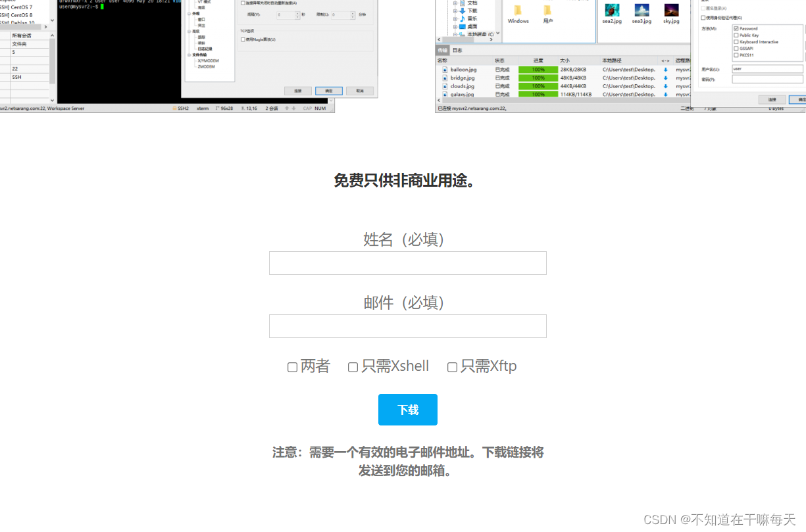
Task: Select the sky.jpg thumbnail
Action: click(x=671, y=10)
